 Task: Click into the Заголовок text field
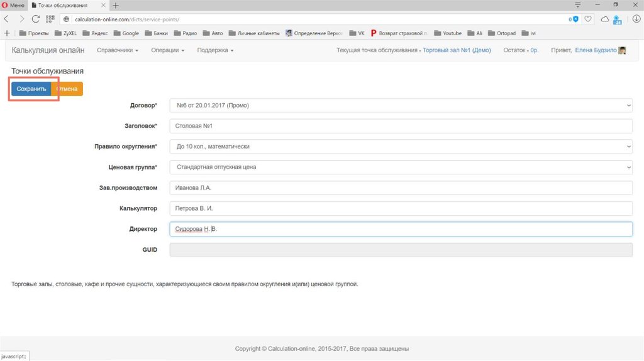[401, 126]
